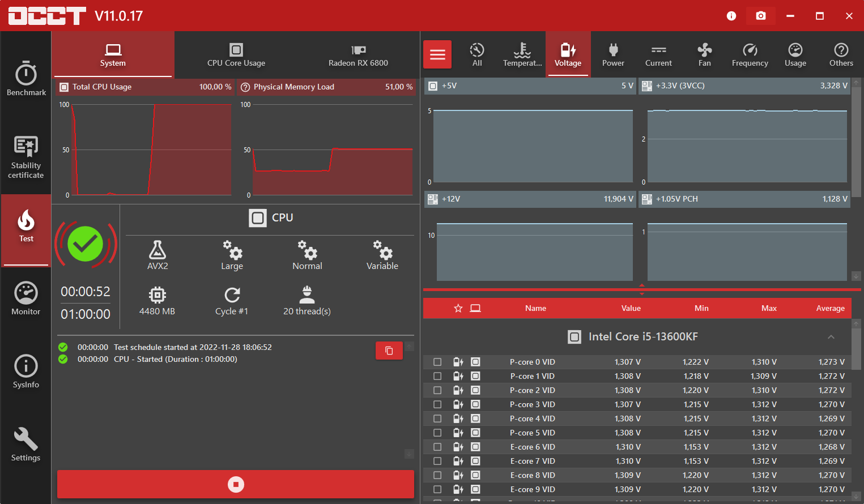Click the AVX2 instruction set option
The width and height of the screenshot is (864, 504).
[x=158, y=255]
